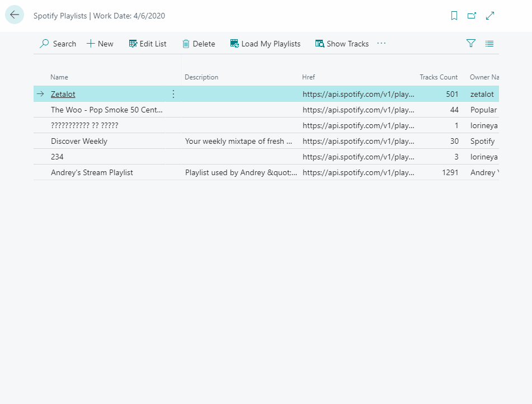Viewport: 532px width, 404px height.
Task: Click page title Spotify Playlists
Action: [x=60, y=16]
